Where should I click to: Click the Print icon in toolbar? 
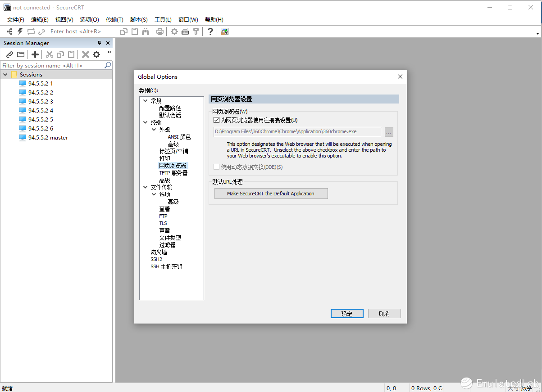(x=160, y=32)
